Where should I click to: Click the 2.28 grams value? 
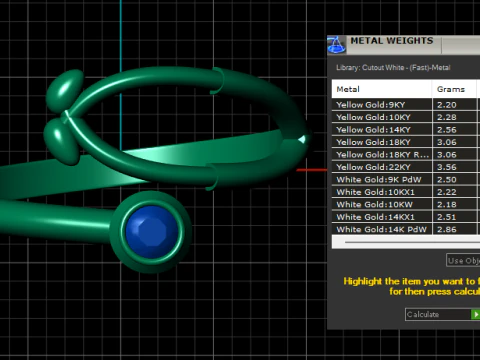[447, 117]
